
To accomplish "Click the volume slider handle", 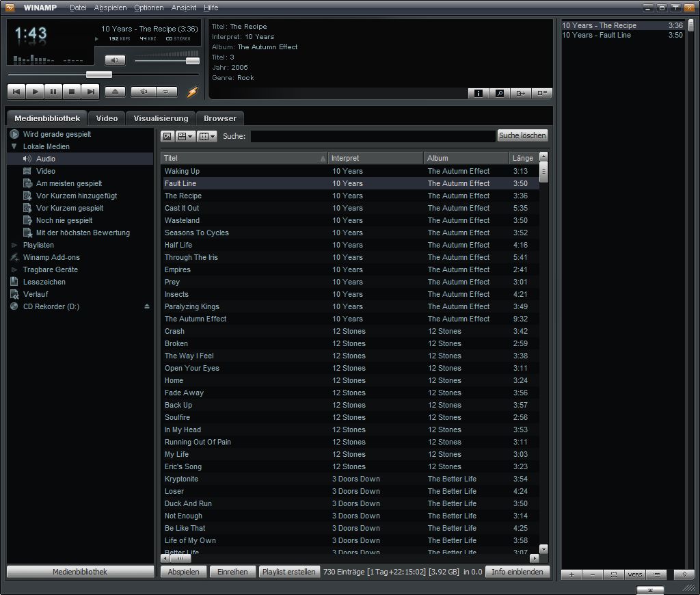I will tap(192, 61).
